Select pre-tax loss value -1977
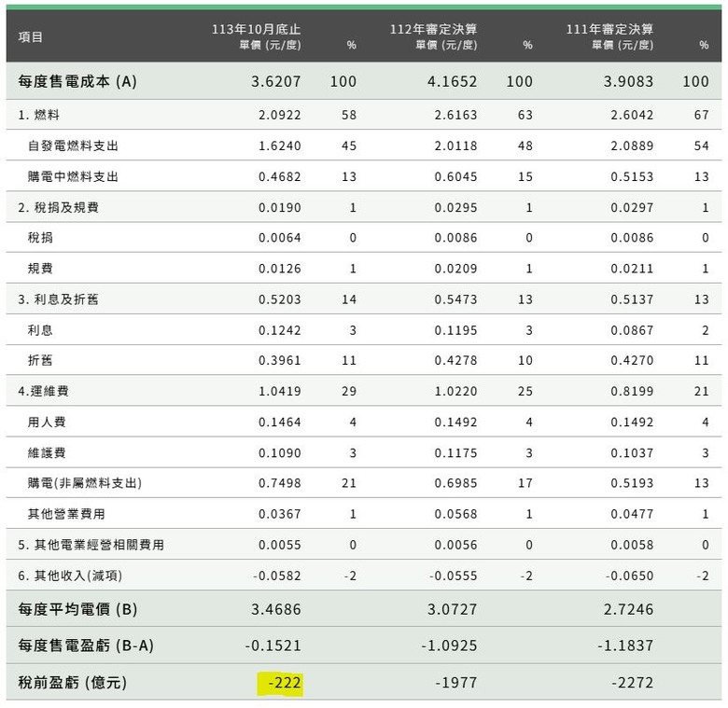Screen dimensions: 728x708 coord(456,683)
